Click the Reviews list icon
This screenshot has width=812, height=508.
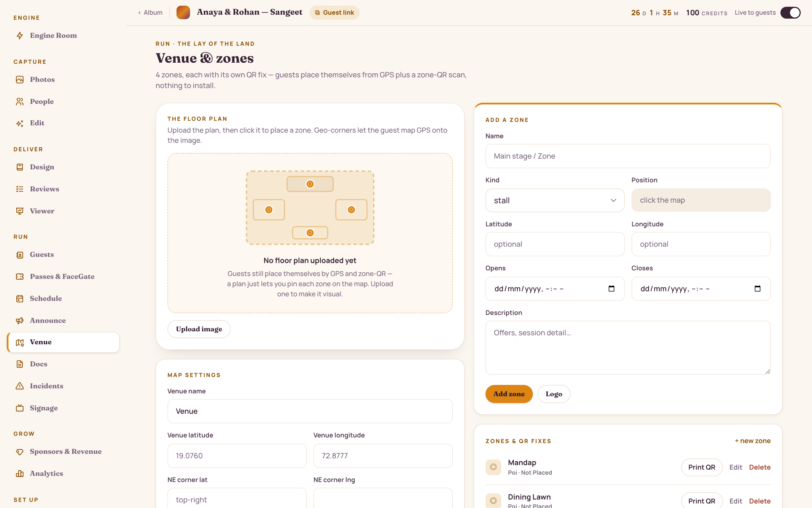click(x=20, y=189)
